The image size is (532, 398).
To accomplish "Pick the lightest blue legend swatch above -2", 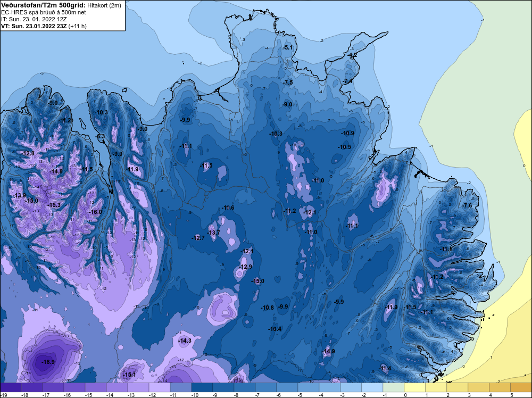I will 372,387.
